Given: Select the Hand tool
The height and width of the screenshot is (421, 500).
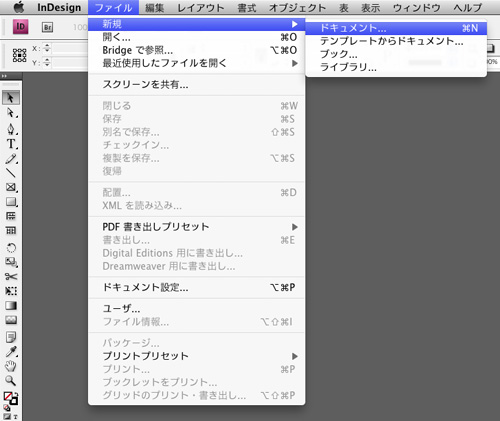Looking at the screenshot, I should 11,366.
